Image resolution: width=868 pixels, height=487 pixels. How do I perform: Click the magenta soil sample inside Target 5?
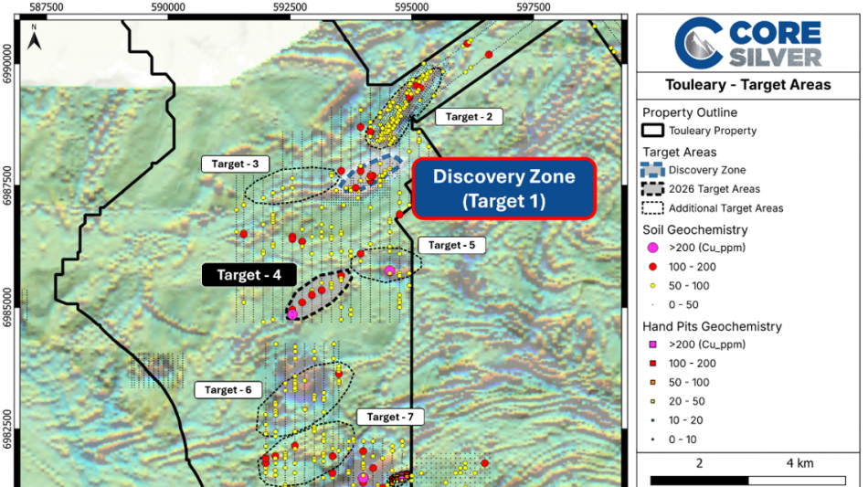(390, 270)
